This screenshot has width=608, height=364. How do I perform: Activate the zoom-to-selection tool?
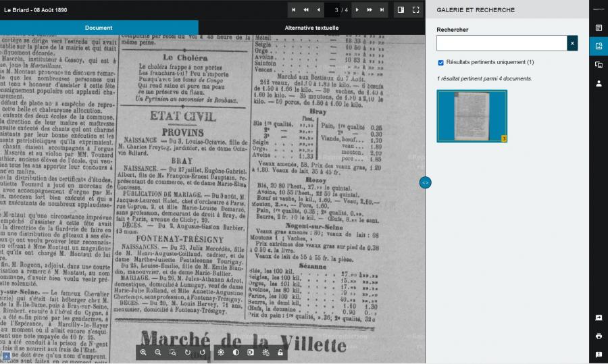[x=173, y=353]
